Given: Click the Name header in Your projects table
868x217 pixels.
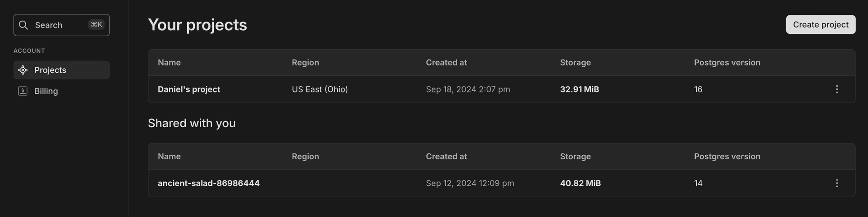Looking at the screenshot, I should click(x=169, y=63).
